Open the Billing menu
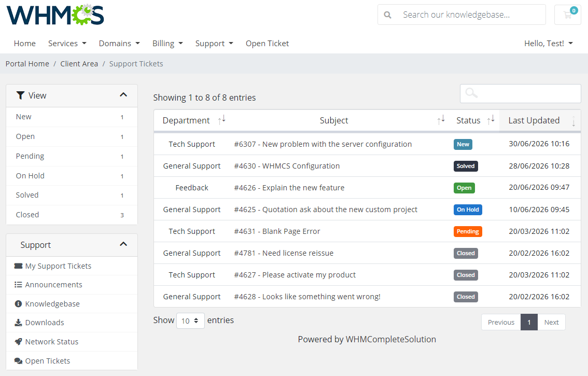 tap(167, 43)
